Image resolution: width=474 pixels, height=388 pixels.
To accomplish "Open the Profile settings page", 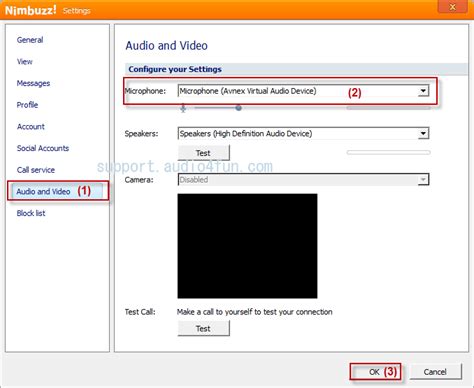I will tap(27, 105).
